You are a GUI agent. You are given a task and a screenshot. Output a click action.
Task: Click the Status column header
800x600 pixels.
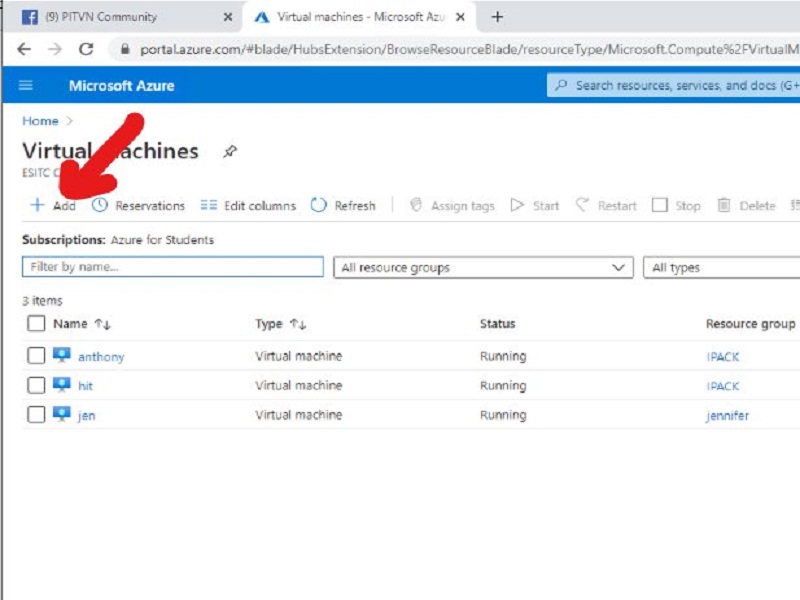[x=497, y=323]
